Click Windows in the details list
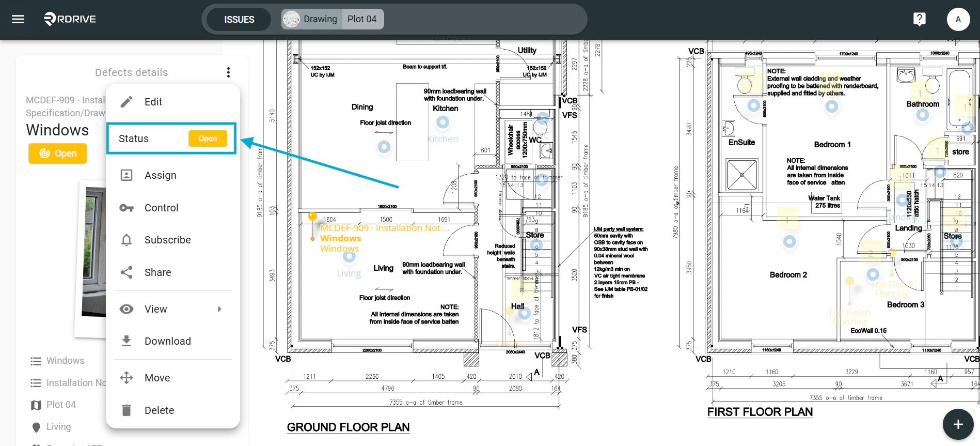This screenshot has width=980, height=446. point(65,361)
